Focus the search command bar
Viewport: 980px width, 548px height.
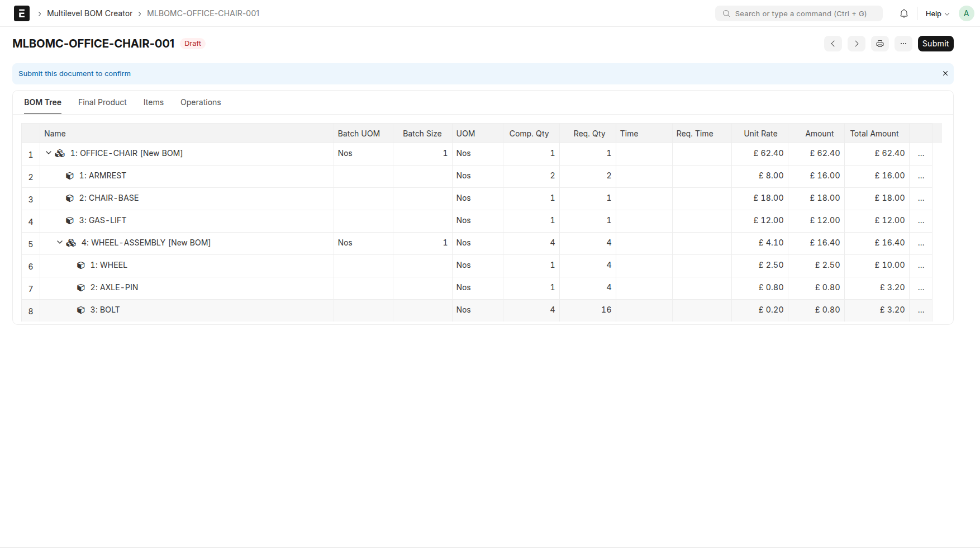click(798, 13)
